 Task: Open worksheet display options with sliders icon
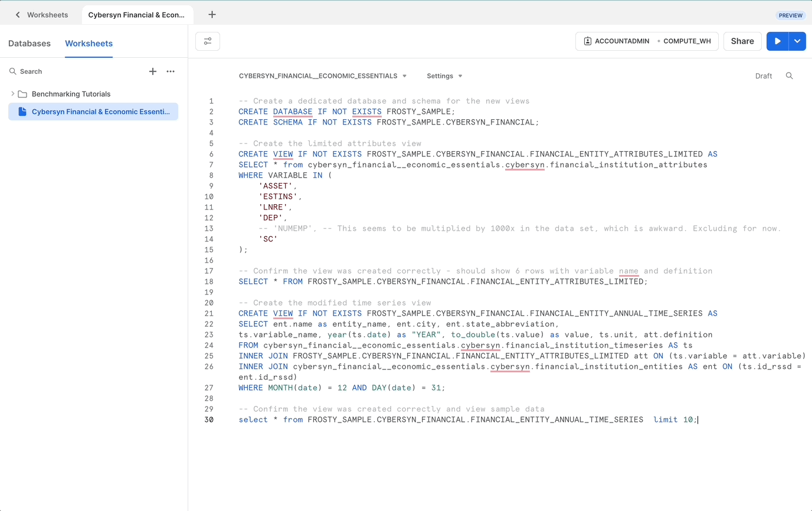pos(208,41)
